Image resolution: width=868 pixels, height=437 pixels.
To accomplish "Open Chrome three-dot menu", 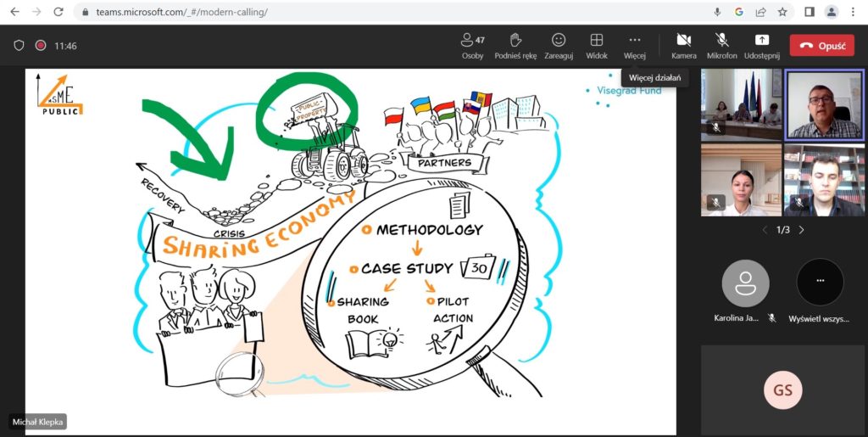I will 853,12.
